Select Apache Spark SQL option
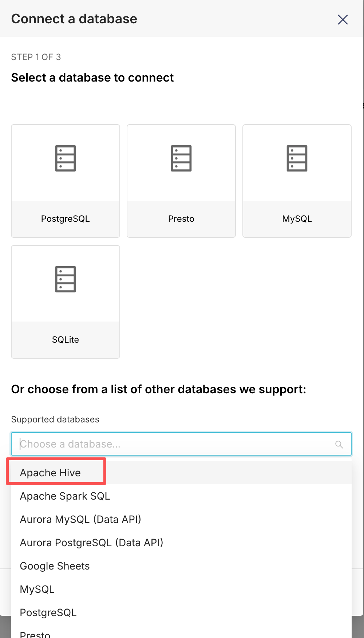The width and height of the screenshot is (364, 638). 65,496
